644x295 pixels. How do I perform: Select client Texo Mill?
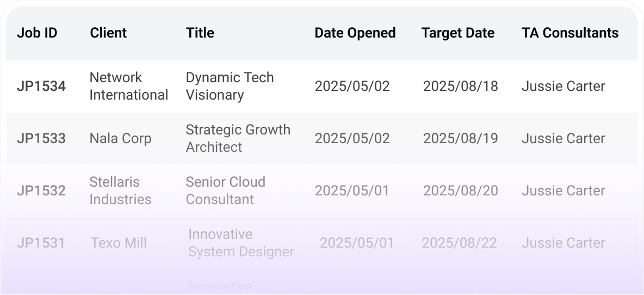pyautogui.click(x=119, y=243)
